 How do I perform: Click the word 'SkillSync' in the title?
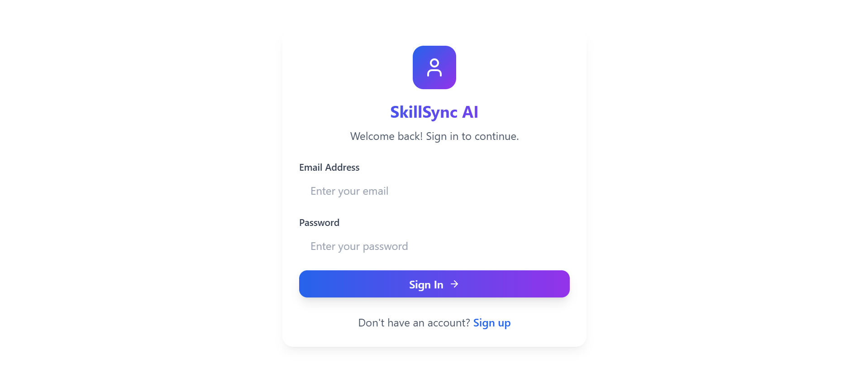click(x=424, y=112)
